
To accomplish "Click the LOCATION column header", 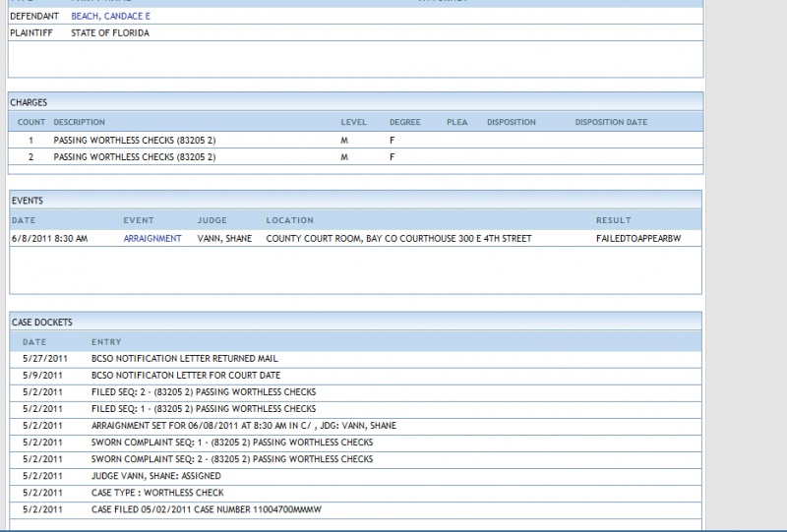I will 289,220.
